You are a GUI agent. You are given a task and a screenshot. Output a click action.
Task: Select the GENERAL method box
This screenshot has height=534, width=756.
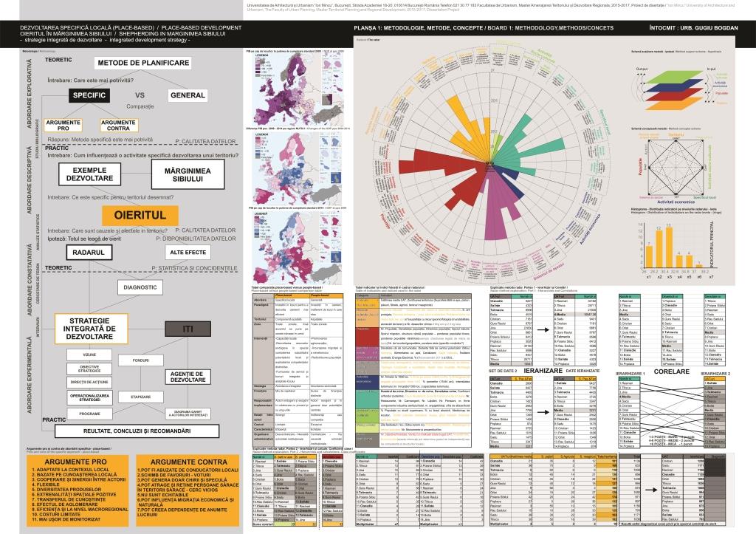(188, 95)
